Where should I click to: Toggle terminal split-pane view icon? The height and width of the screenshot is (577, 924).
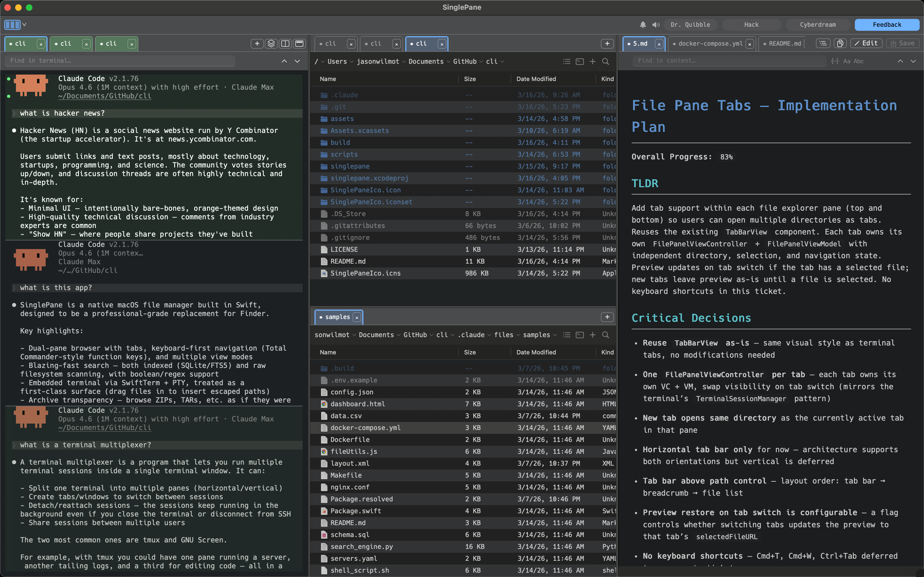[285, 43]
